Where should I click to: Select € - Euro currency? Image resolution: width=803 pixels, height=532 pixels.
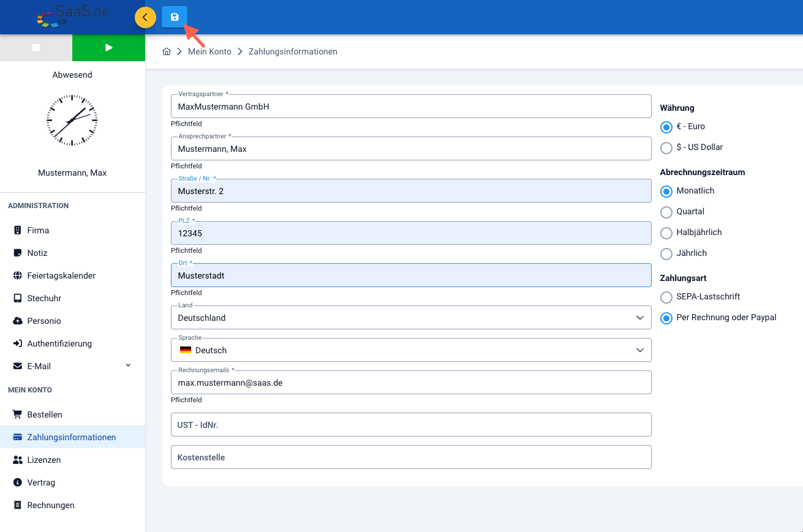[666, 127]
